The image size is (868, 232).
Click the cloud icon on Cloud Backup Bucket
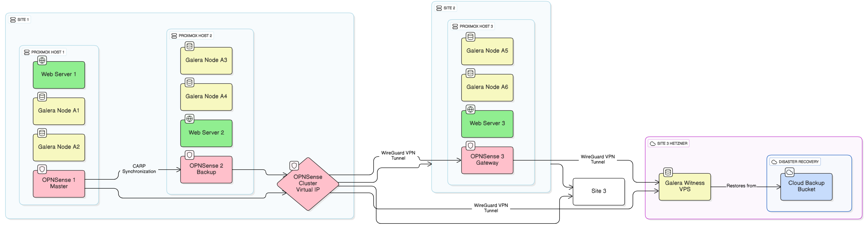[790, 172]
